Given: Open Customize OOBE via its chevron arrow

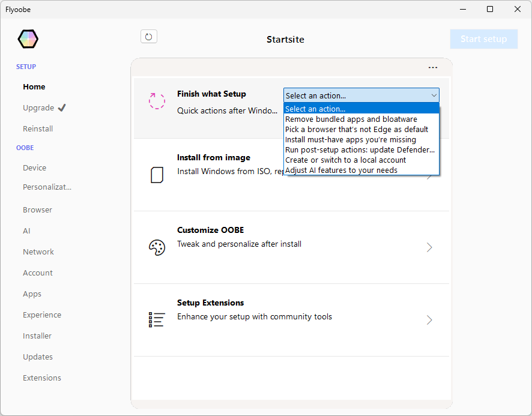Looking at the screenshot, I should pyautogui.click(x=429, y=247).
